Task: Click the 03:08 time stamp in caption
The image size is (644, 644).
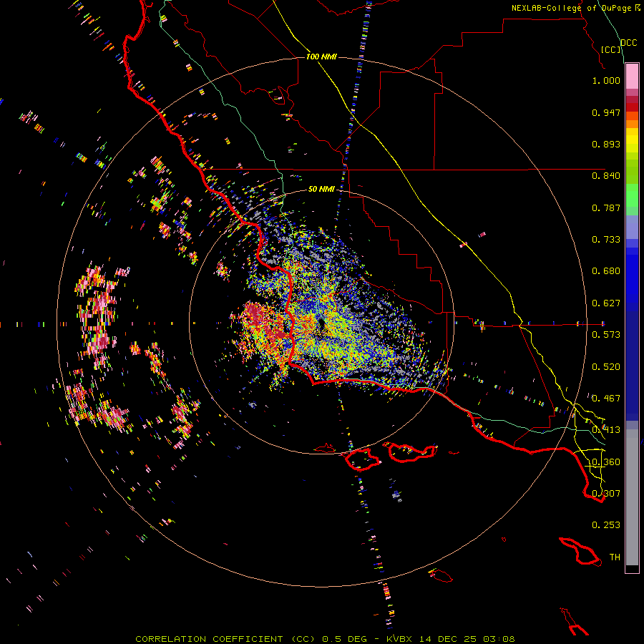Action: point(499,639)
